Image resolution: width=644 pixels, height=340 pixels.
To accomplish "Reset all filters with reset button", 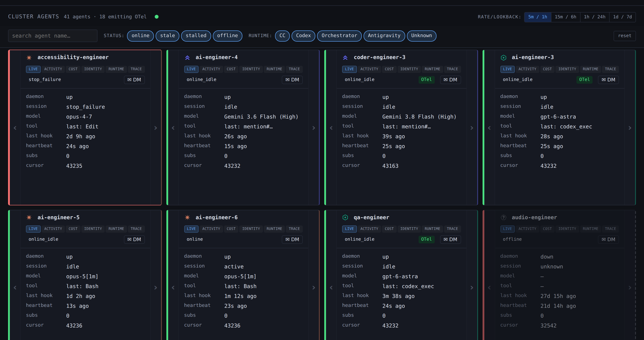I will (x=625, y=36).
